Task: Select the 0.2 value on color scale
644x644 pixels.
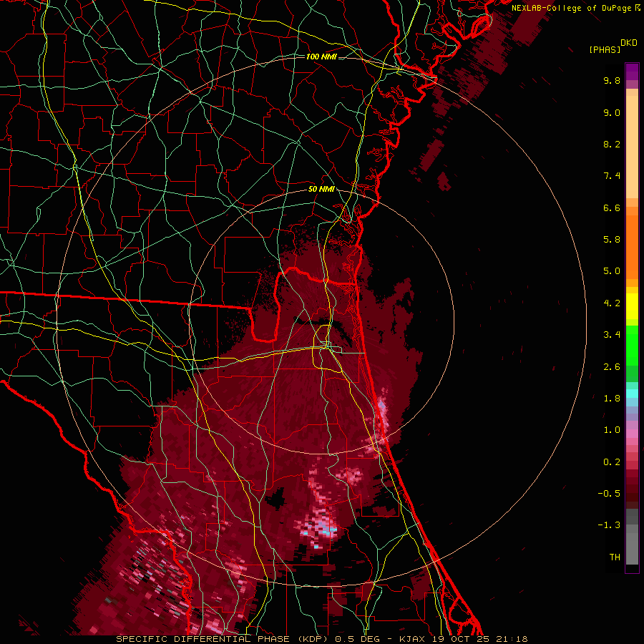Action: pyautogui.click(x=612, y=462)
